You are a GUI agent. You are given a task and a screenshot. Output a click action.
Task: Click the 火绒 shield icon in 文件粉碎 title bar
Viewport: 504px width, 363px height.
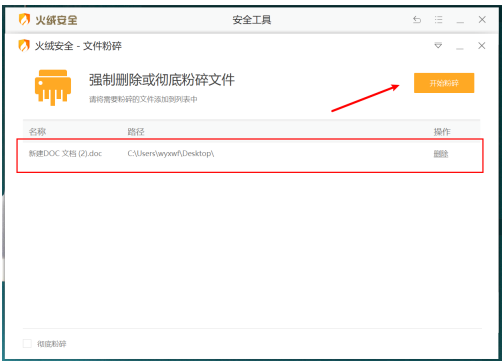24,46
